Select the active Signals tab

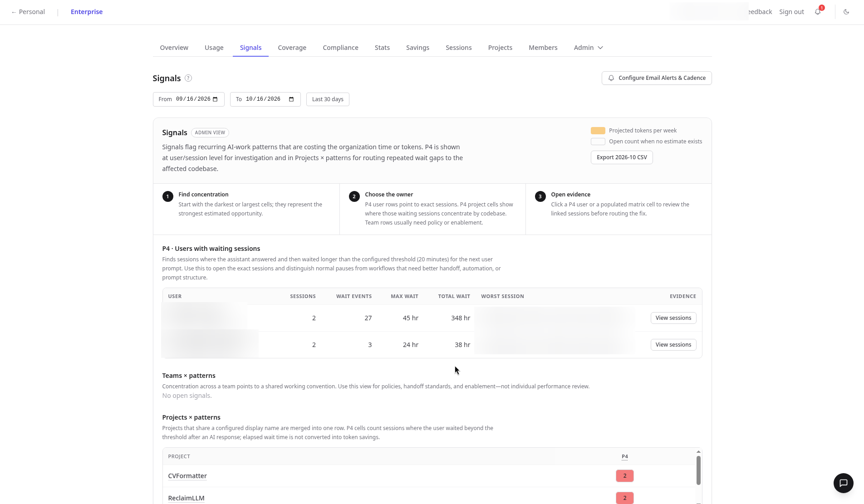250,48
